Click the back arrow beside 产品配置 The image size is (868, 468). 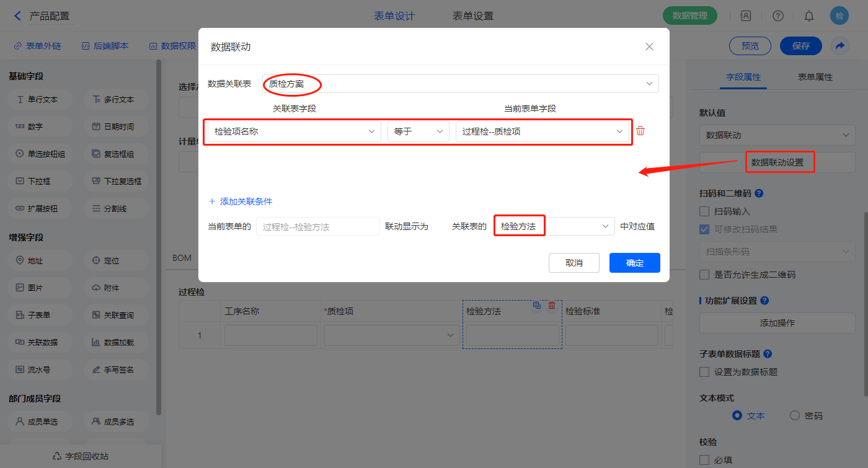[x=17, y=15]
